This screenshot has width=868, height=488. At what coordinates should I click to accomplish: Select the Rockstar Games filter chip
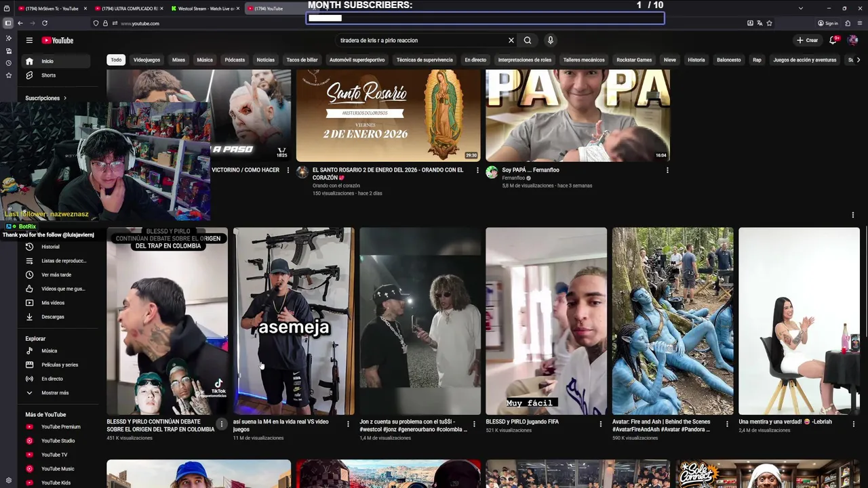click(x=634, y=60)
